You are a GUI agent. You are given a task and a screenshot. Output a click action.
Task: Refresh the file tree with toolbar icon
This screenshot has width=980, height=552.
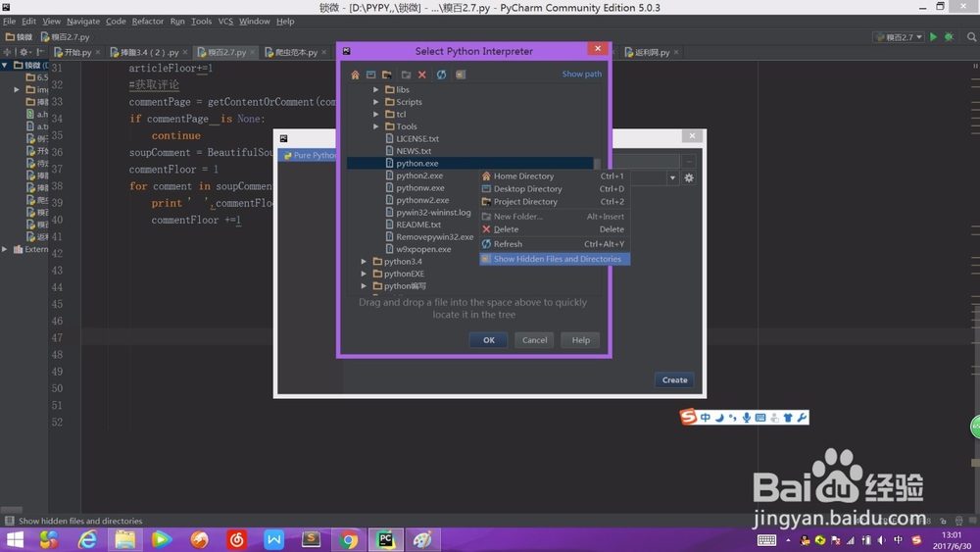(x=441, y=75)
